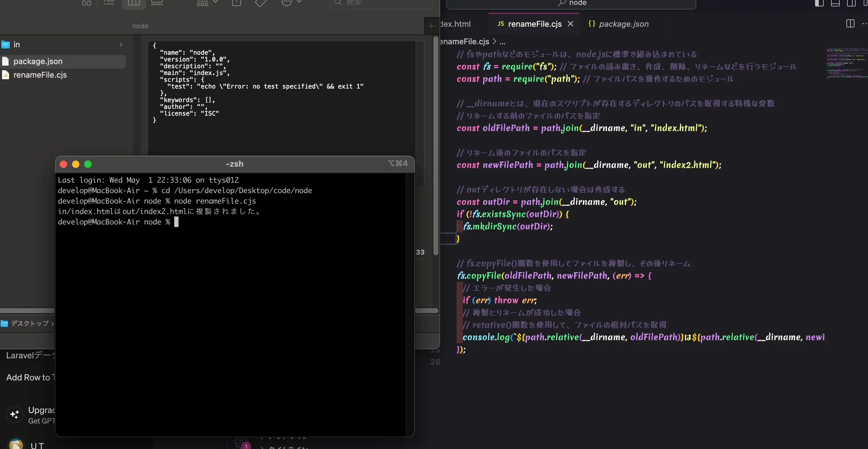
Task: Click the split editor right icon
Action: pyautogui.click(x=850, y=24)
